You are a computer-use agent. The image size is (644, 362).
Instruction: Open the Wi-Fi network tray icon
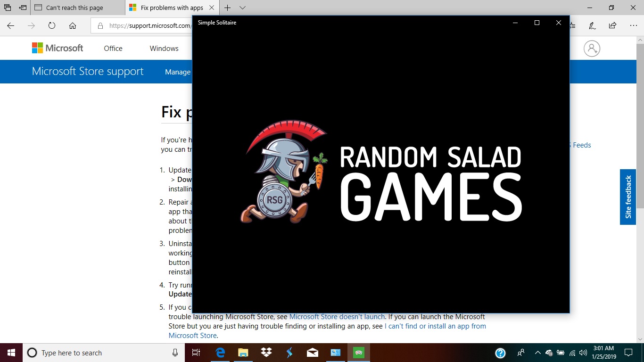point(572,353)
